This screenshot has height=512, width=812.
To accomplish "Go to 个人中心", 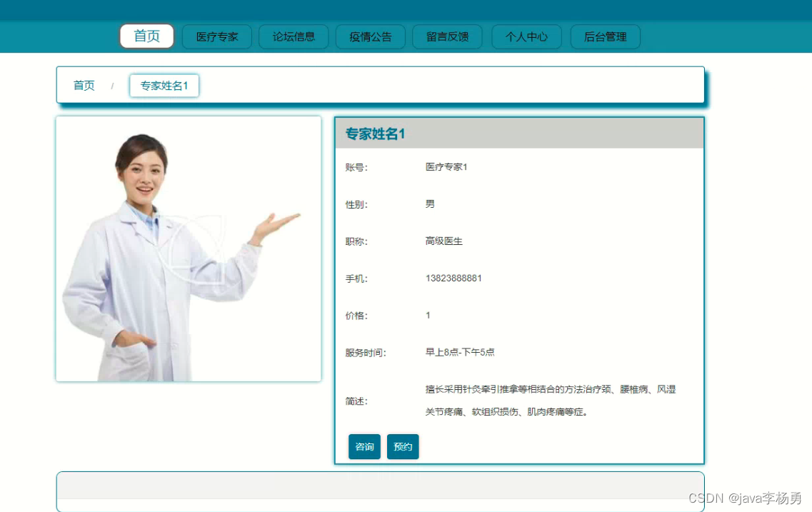I will pos(526,36).
